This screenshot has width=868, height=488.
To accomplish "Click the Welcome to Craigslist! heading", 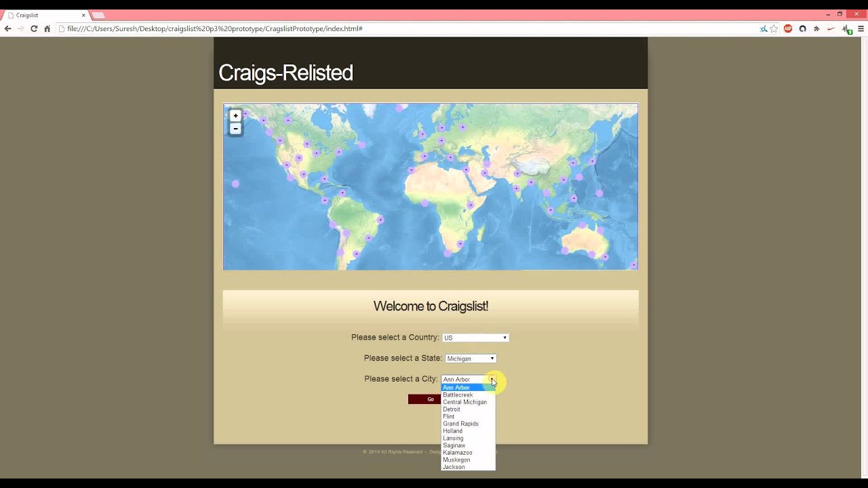I will point(431,306).
